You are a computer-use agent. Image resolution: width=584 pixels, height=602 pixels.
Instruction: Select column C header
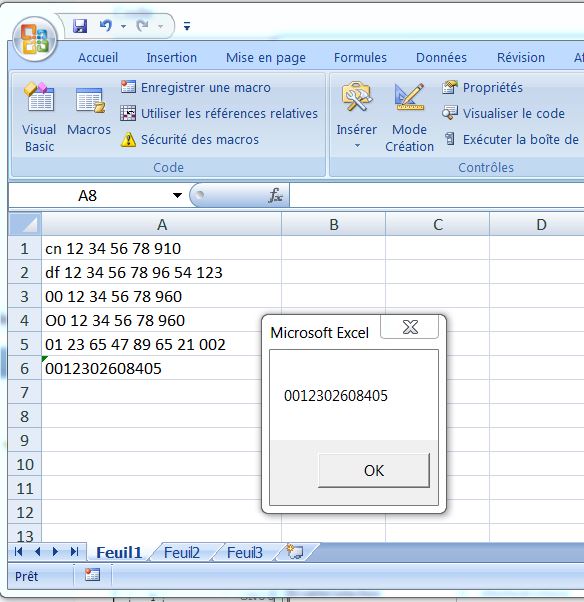pyautogui.click(x=438, y=225)
